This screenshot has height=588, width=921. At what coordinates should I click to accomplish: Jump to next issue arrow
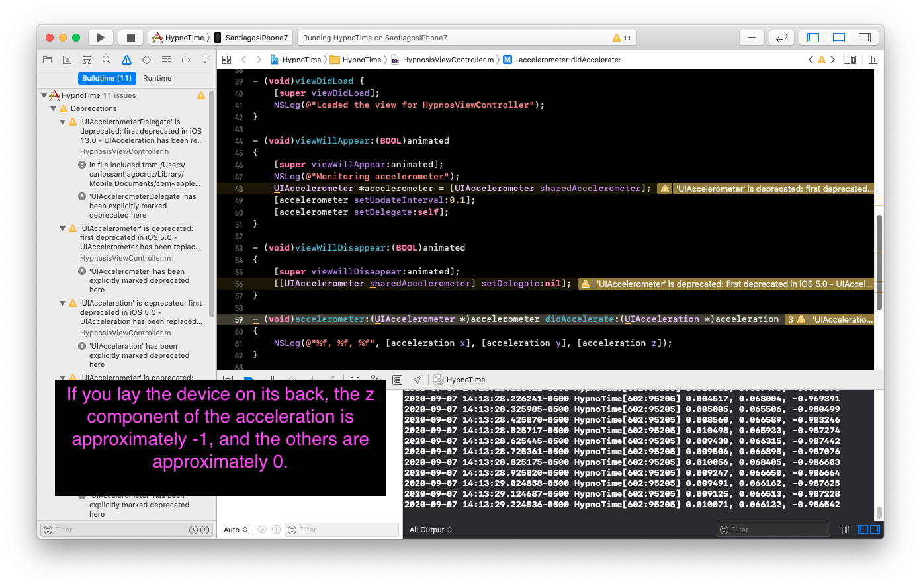pos(832,60)
